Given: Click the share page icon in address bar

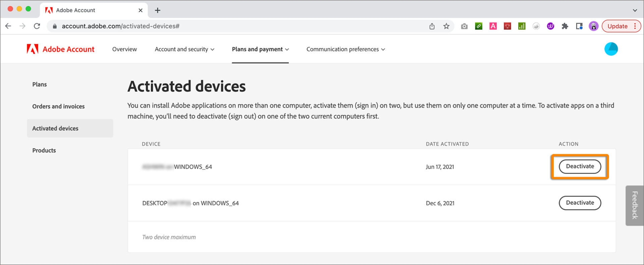Looking at the screenshot, I should (x=432, y=26).
